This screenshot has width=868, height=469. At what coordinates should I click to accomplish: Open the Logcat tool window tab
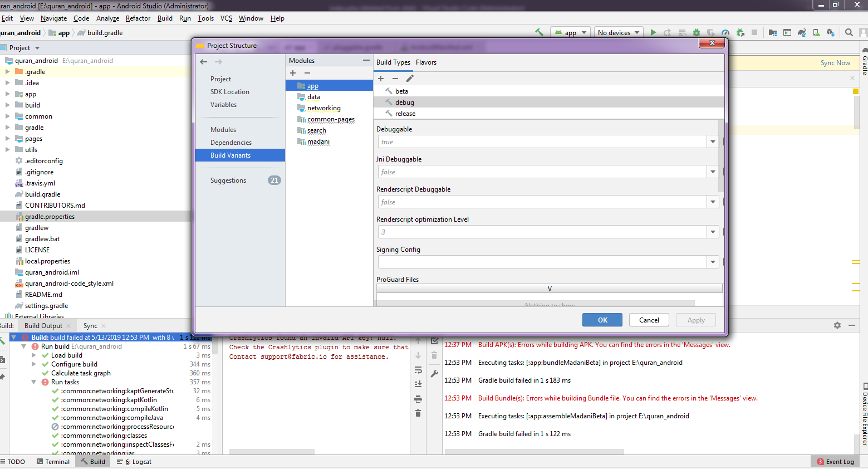click(134, 462)
